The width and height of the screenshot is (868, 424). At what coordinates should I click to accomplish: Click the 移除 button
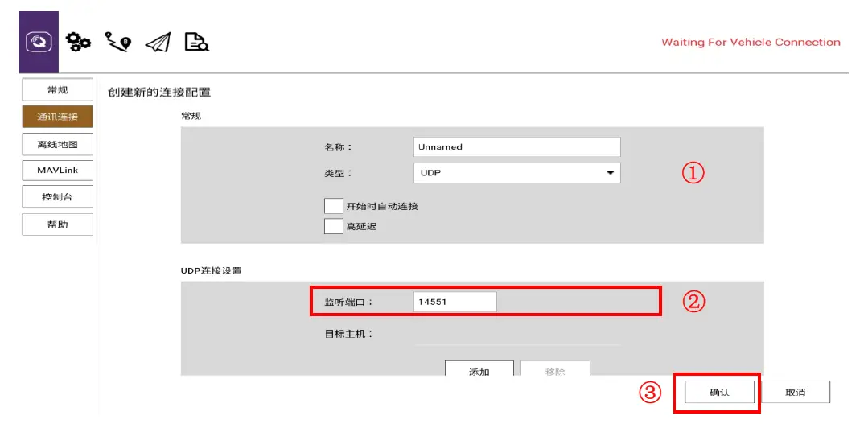555,370
